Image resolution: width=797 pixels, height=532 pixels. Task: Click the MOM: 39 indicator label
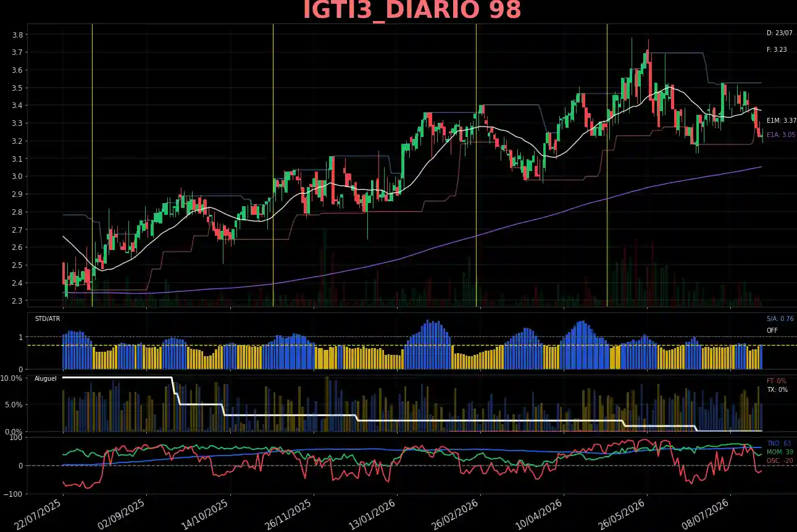(x=780, y=452)
